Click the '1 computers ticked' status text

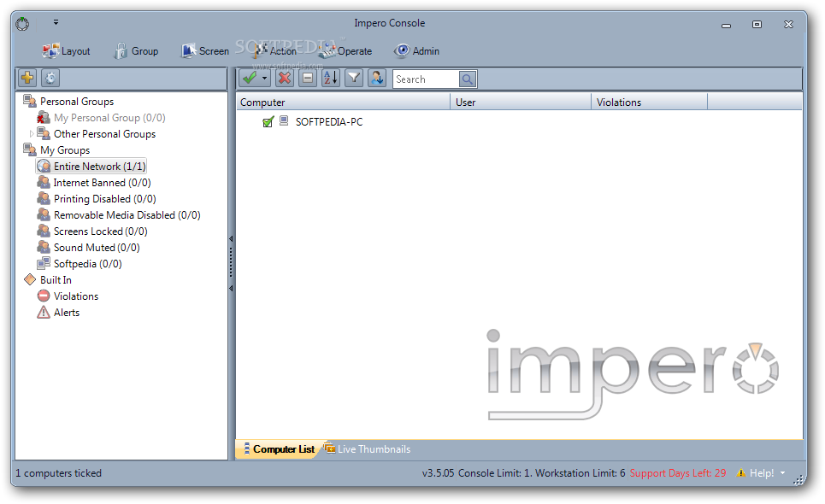tap(58, 473)
